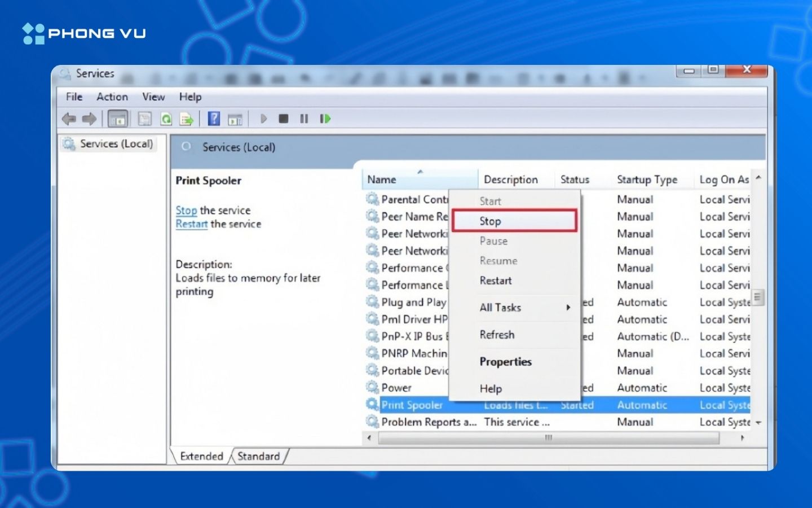Click the blue Help question mark icon
Screen dimensions: 812x508
pyautogui.click(x=214, y=119)
